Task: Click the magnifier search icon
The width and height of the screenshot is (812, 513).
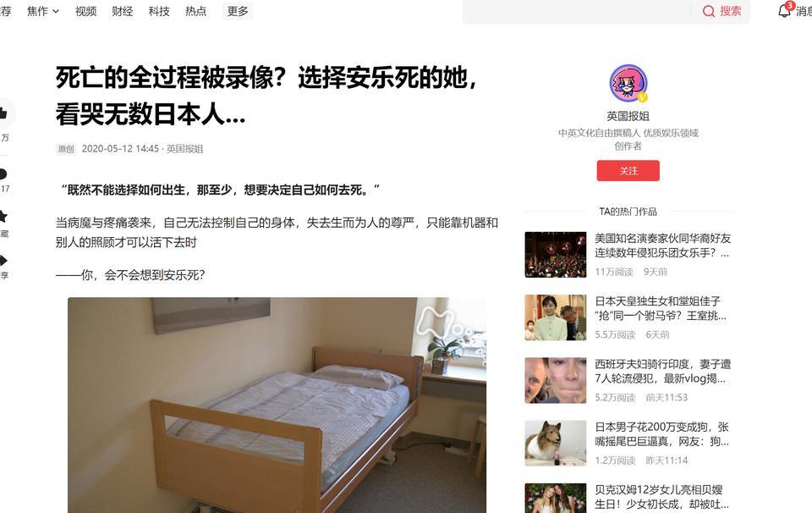Action: tap(709, 11)
